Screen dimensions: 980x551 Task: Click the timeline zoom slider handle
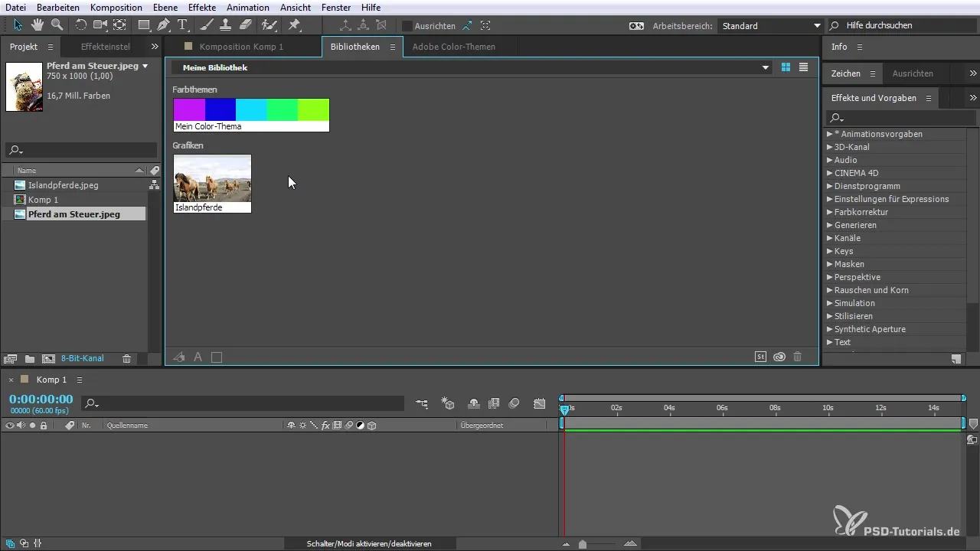(x=583, y=544)
